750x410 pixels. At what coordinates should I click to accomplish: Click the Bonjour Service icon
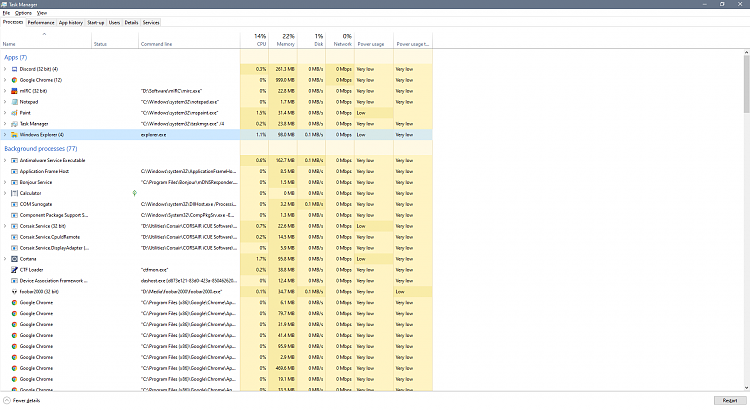click(14, 182)
